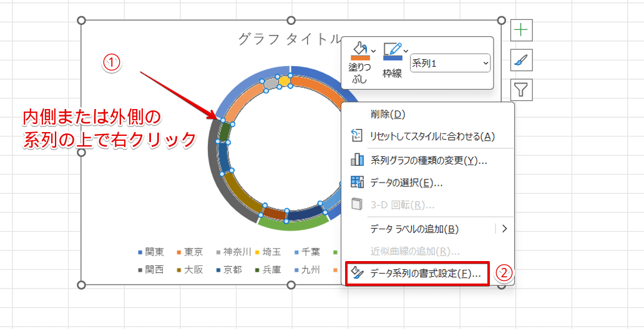The width and height of the screenshot is (644, 329).
Task: Select データ系列の書式設定(F) menu text
Action: [x=425, y=273]
